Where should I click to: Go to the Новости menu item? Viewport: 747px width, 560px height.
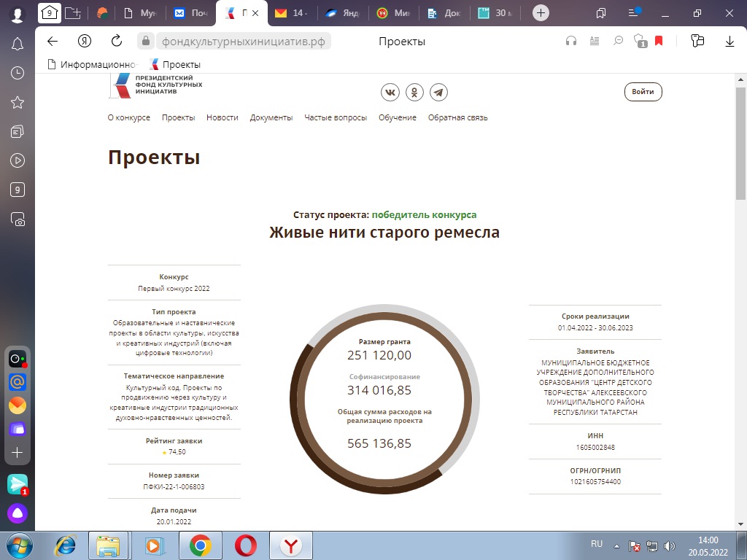pos(222,117)
